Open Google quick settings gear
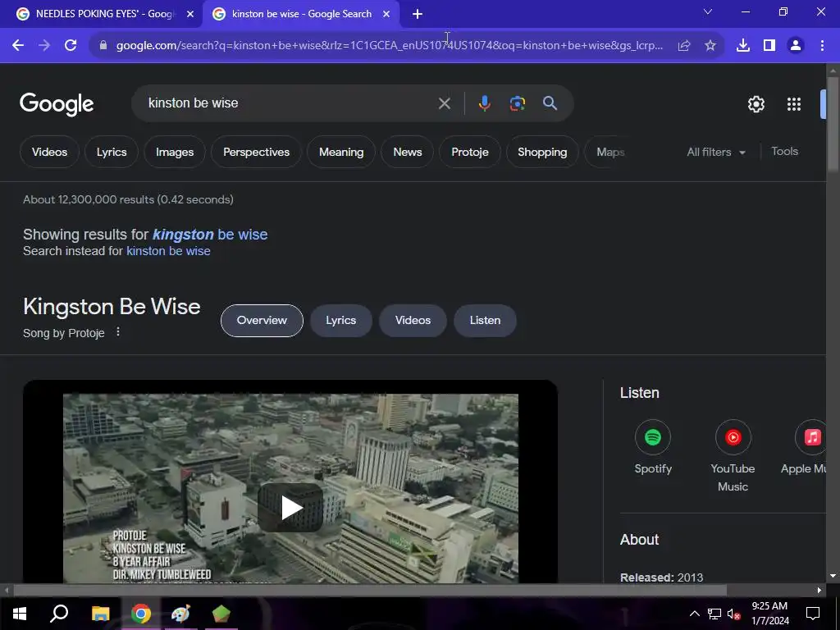 756,104
